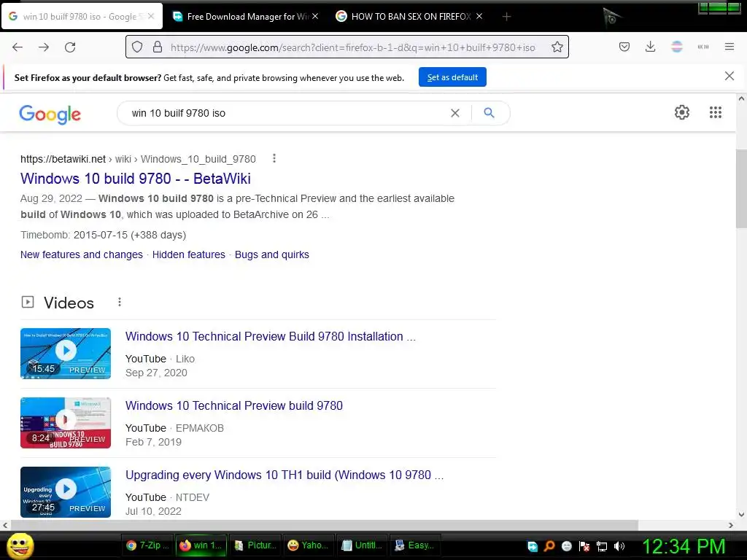
Task: Switch to Easy... taskbar window
Action: (x=416, y=545)
